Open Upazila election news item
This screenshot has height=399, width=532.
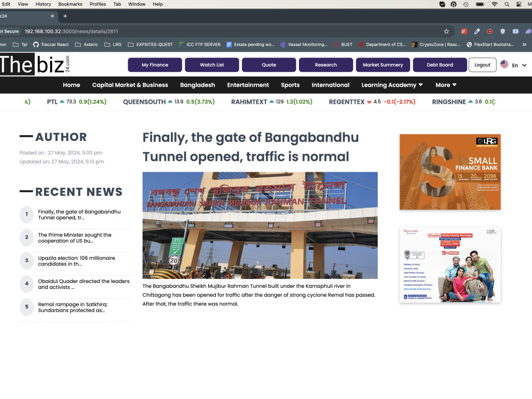coord(77,261)
